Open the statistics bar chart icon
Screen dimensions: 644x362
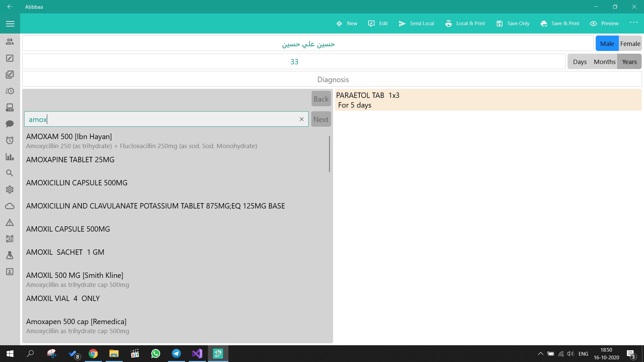coord(10,157)
